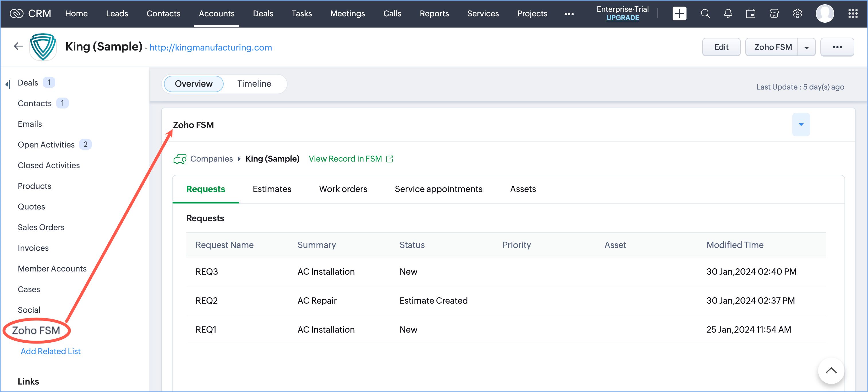Open notifications bell icon
868x392 pixels.
coord(728,13)
